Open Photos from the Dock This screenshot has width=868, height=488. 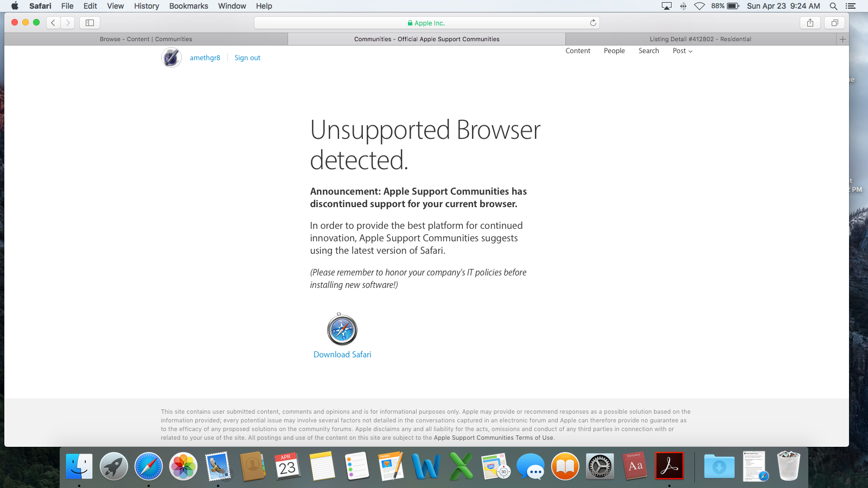pos(183,465)
